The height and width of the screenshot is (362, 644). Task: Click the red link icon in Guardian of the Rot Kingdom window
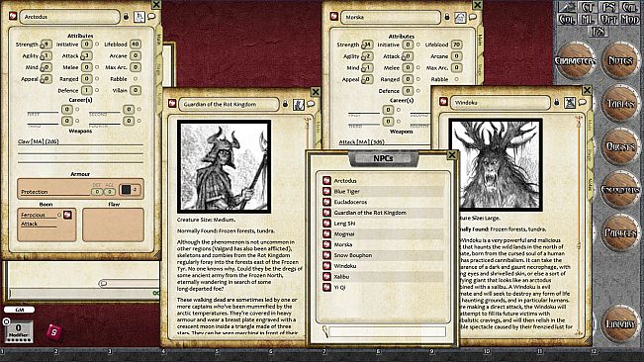coord(172,104)
